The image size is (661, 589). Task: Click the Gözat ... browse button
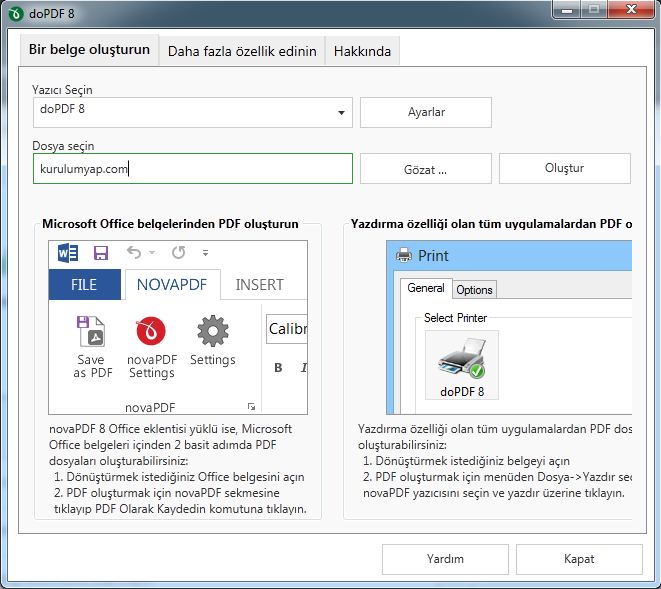pyautogui.click(x=426, y=169)
